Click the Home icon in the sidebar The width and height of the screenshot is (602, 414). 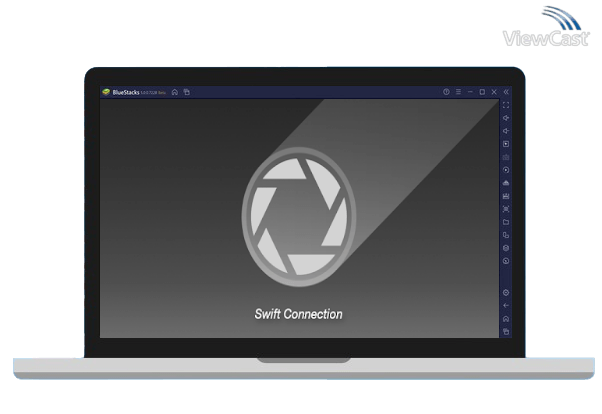click(x=506, y=319)
